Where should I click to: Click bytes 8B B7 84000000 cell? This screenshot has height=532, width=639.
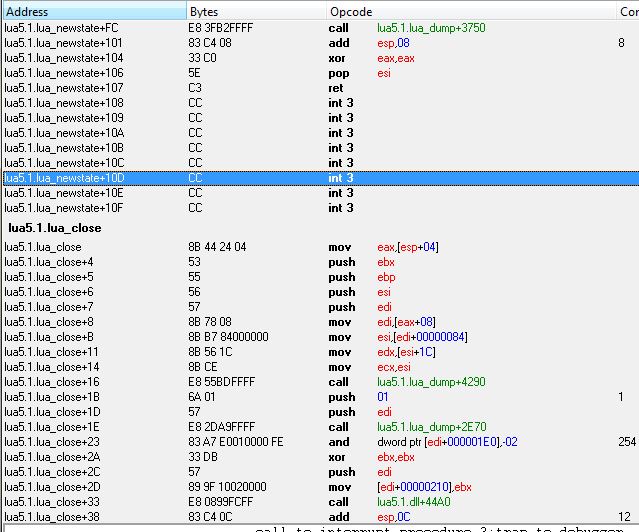(x=226, y=337)
